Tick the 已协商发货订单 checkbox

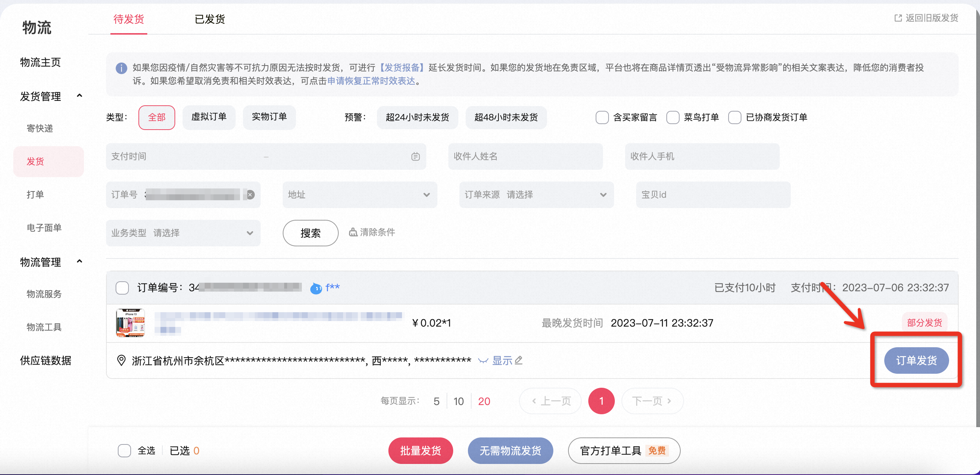pos(734,117)
